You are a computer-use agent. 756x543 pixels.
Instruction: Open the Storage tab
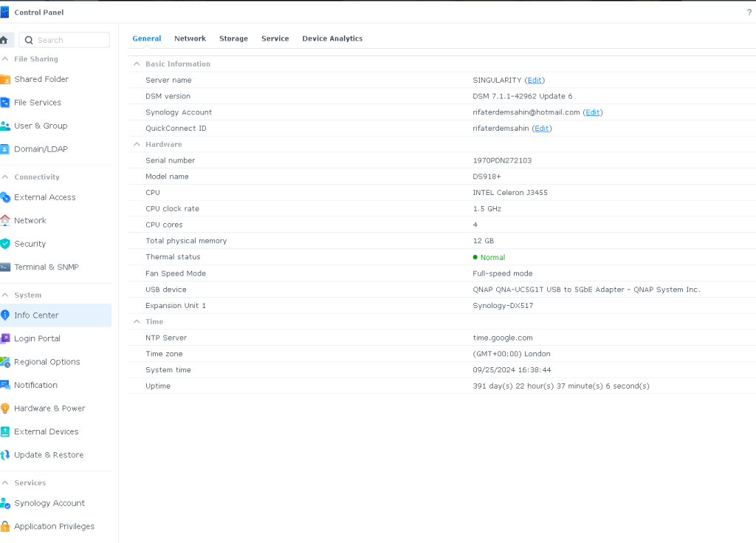pos(233,38)
